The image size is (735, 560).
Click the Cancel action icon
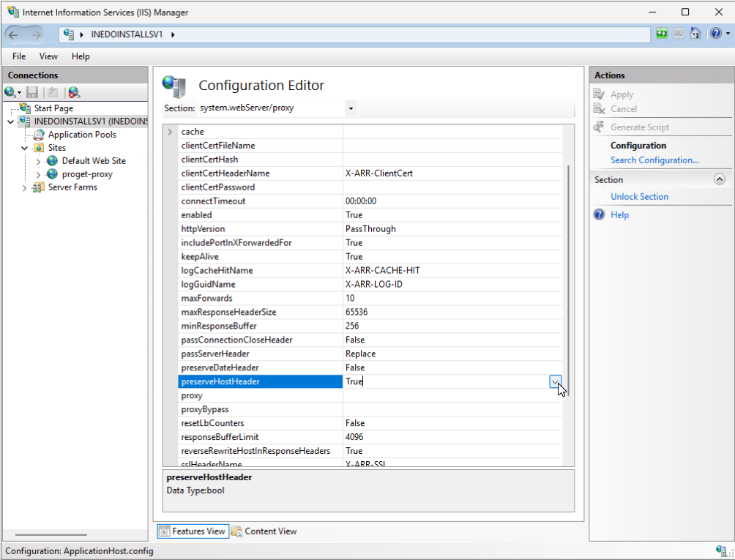(x=599, y=109)
